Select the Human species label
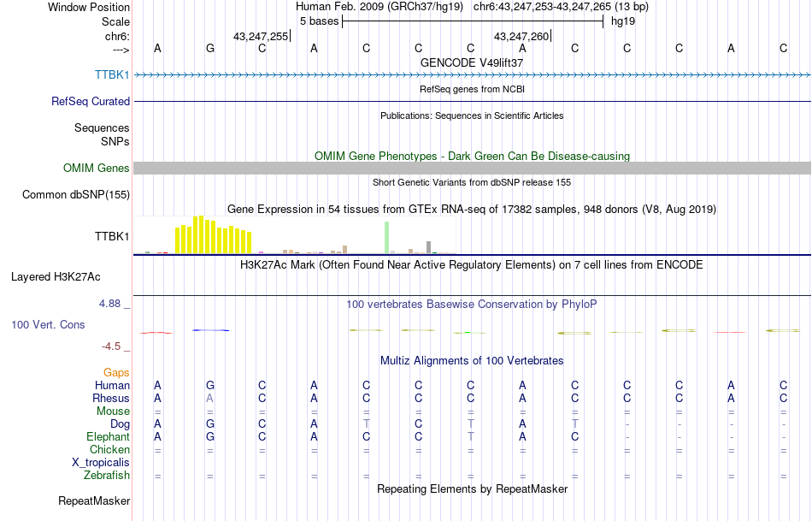Viewport: 812px width, 521px height. click(112, 385)
